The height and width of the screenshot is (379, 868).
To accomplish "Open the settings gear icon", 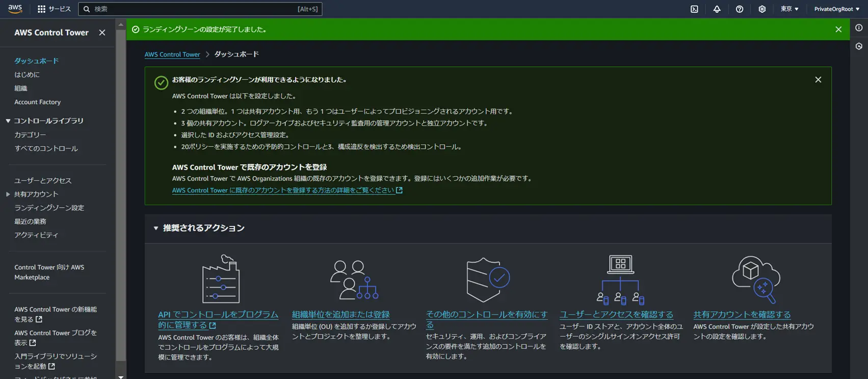I will point(762,9).
